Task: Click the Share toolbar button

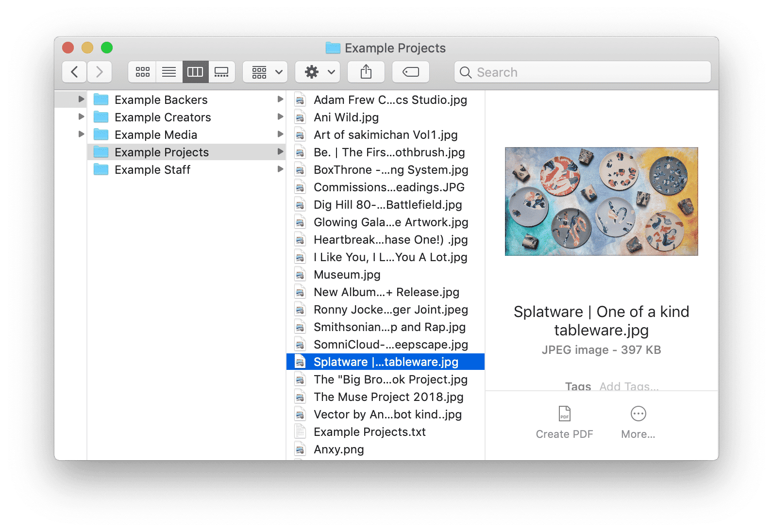Action: pyautogui.click(x=366, y=72)
